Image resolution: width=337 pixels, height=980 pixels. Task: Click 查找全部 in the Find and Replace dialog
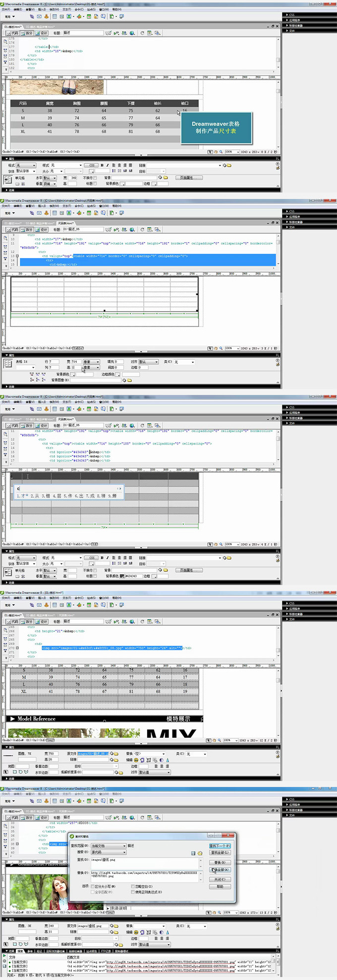(220, 852)
